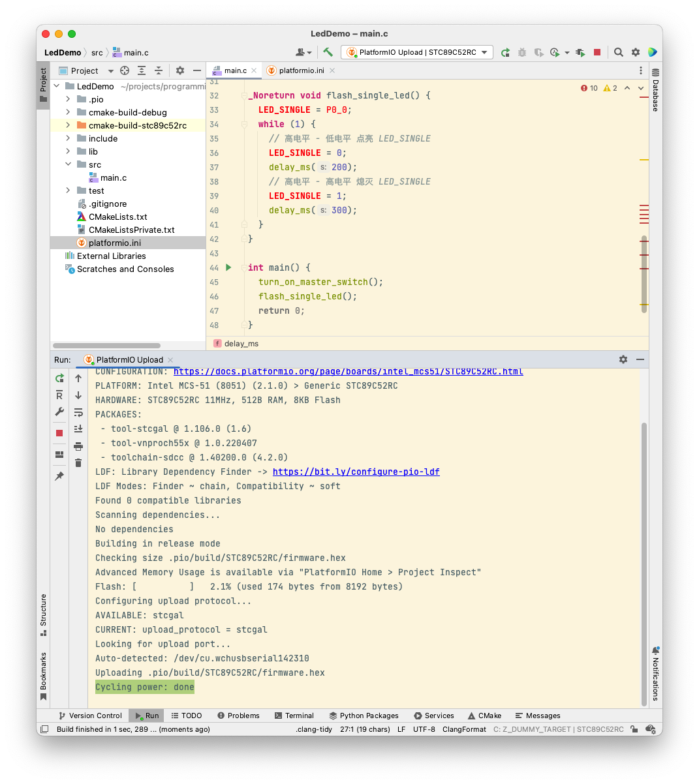Click the Build hammer icon in toolbar
This screenshot has height=784, width=699.
pos(328,52)
